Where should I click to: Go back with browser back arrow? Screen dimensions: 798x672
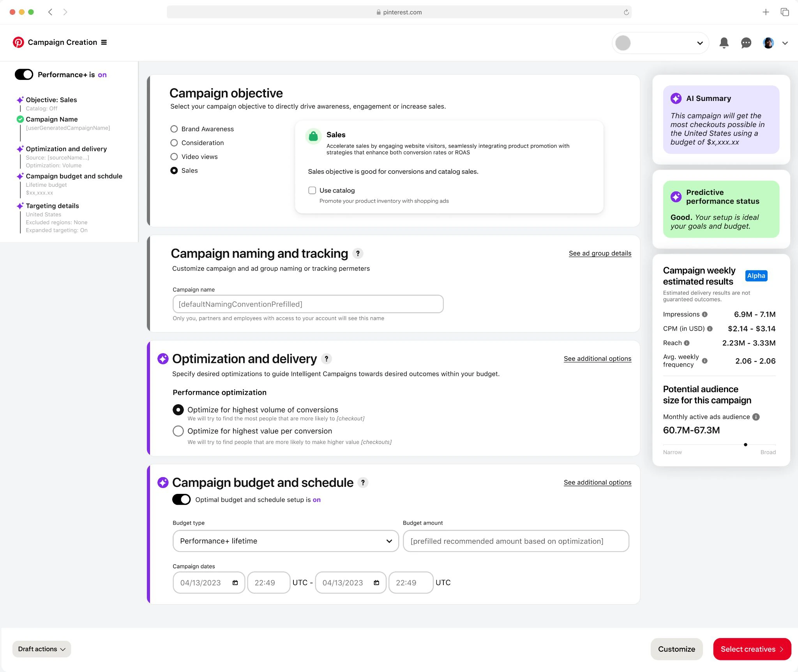[50, 12]
